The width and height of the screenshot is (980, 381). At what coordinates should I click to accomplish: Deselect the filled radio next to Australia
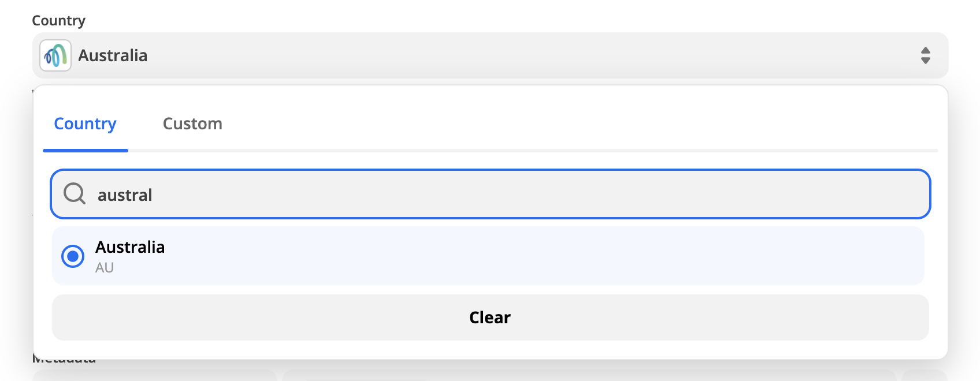[x=72, y=256]
